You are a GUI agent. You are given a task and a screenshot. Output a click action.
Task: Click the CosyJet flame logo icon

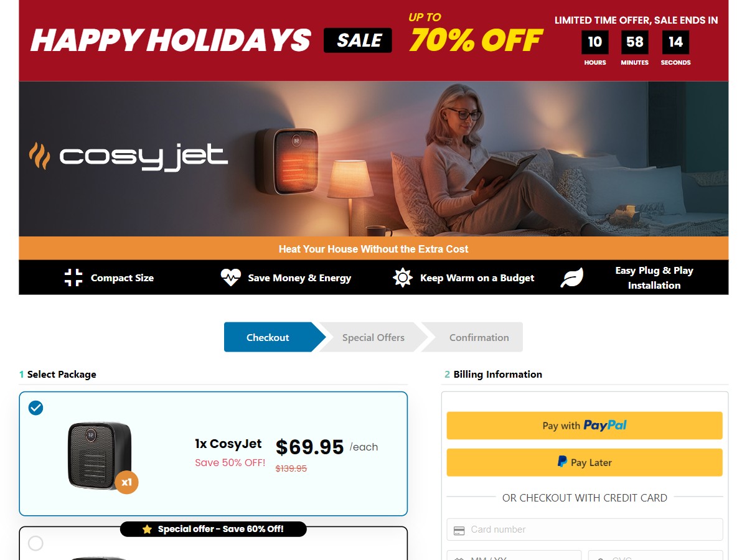(39, 156)
